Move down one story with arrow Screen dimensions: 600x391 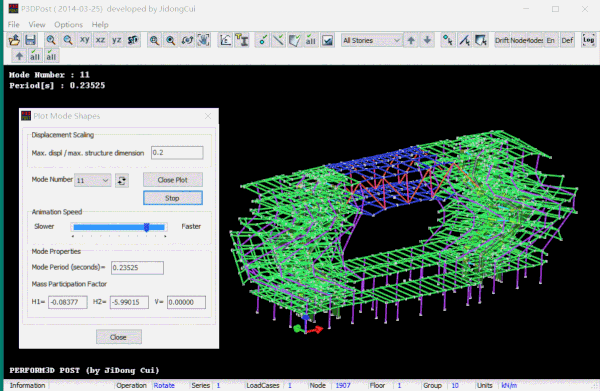[x=427, y=40]
